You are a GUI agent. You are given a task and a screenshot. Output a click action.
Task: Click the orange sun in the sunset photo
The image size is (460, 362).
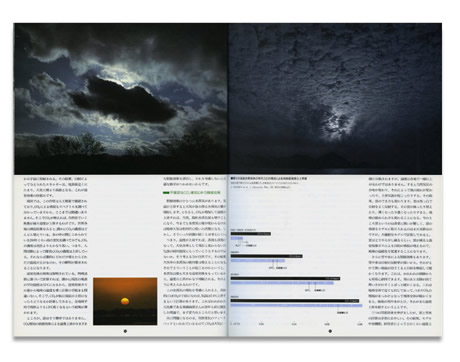point(125,301)
